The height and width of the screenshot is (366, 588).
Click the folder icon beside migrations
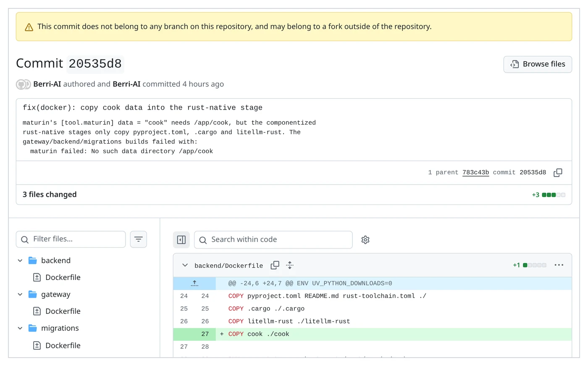(33, 328)
